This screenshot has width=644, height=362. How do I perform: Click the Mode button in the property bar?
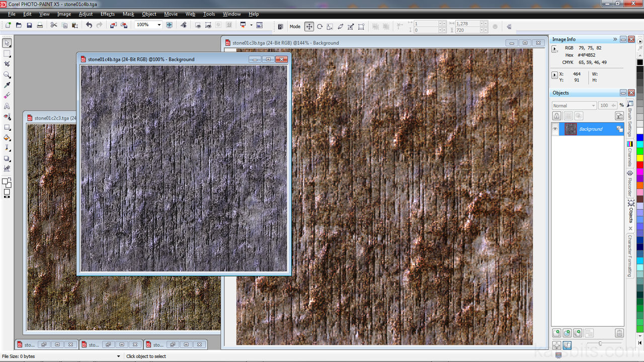click(295, 27)
